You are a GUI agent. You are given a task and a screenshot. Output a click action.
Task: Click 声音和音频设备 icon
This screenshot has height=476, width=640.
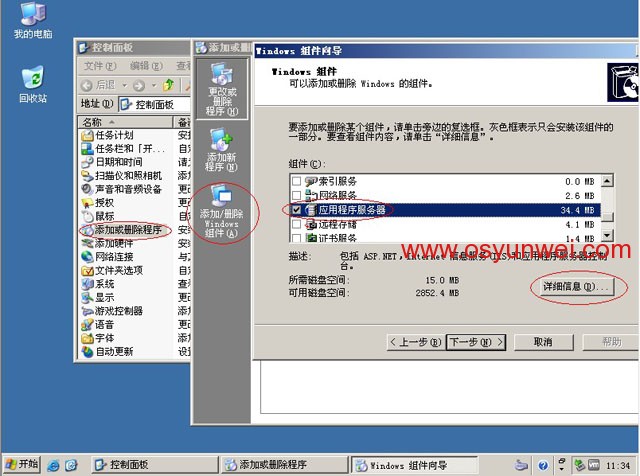click(x=87, y=189)
